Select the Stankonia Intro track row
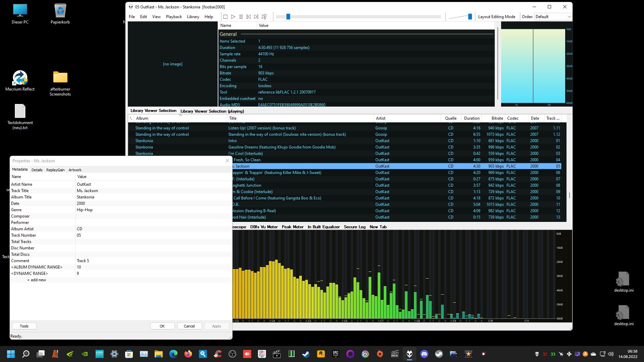Screen dimensions: 644x362 click(345, 141)
